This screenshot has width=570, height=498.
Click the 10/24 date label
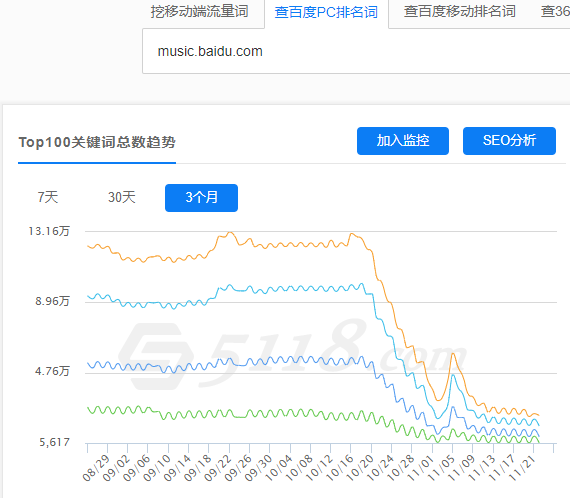(380, 468)
